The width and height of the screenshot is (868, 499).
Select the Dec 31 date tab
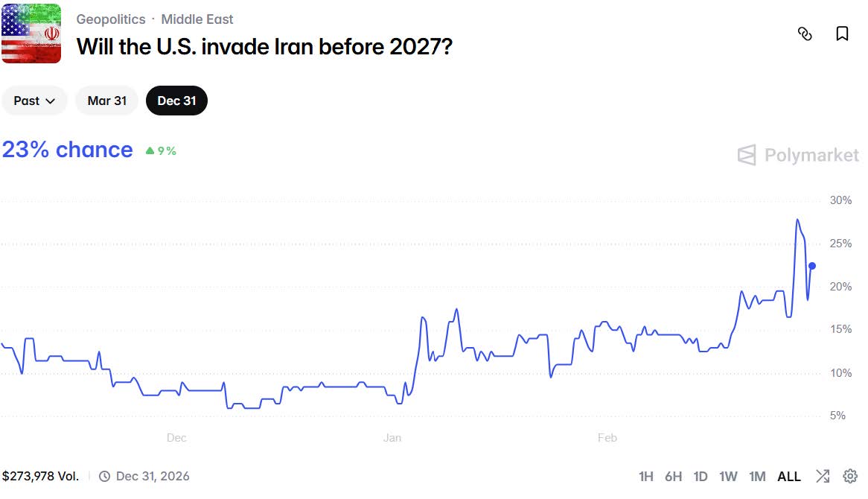click(x=176, y=101)
